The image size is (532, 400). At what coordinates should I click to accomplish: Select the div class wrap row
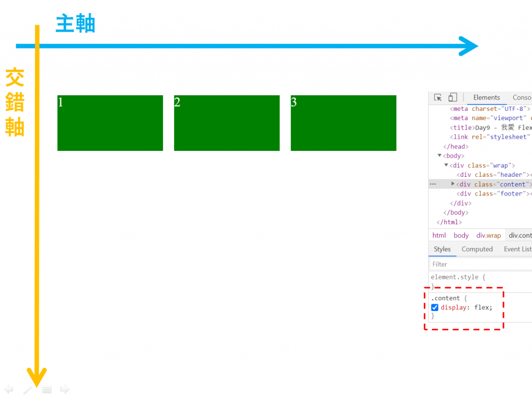point(482,165)
